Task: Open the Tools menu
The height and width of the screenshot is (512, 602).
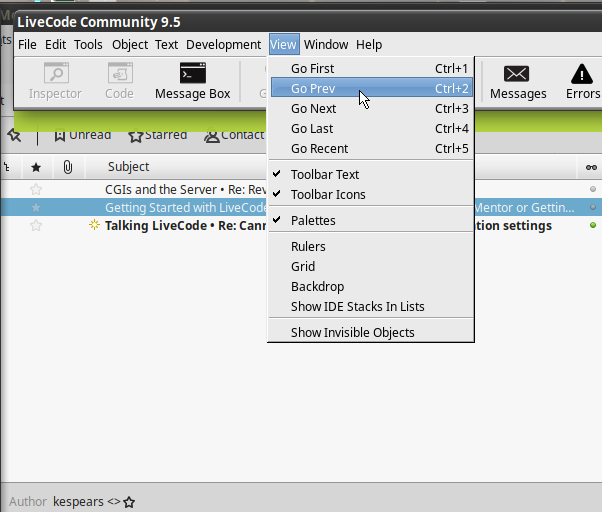Action: pyautogui.click(x=88, y=45)
